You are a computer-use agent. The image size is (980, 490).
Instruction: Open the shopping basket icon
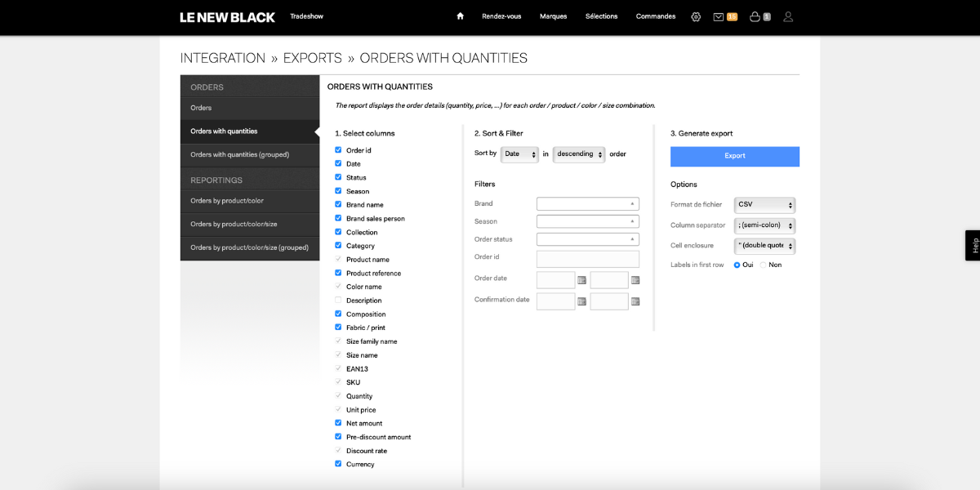[755, 16]
